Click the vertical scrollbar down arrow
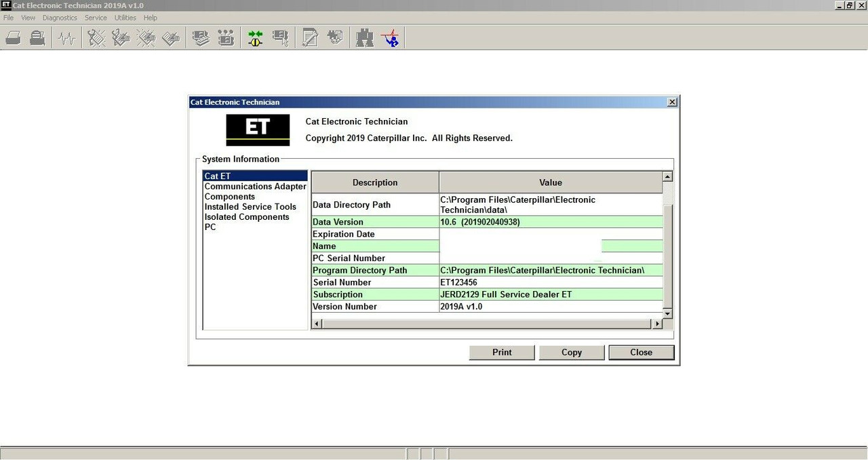 tap(668, 313)
